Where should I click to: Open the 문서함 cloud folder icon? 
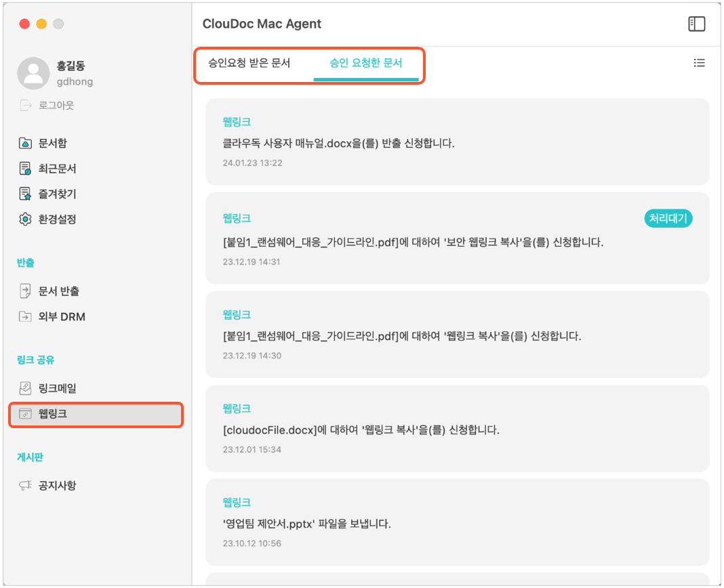(25, 143)
